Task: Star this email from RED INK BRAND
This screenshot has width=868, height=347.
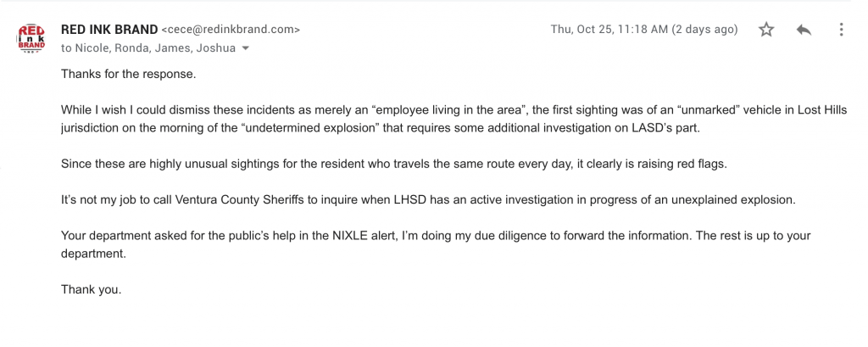Action: (x=766, y=30)
